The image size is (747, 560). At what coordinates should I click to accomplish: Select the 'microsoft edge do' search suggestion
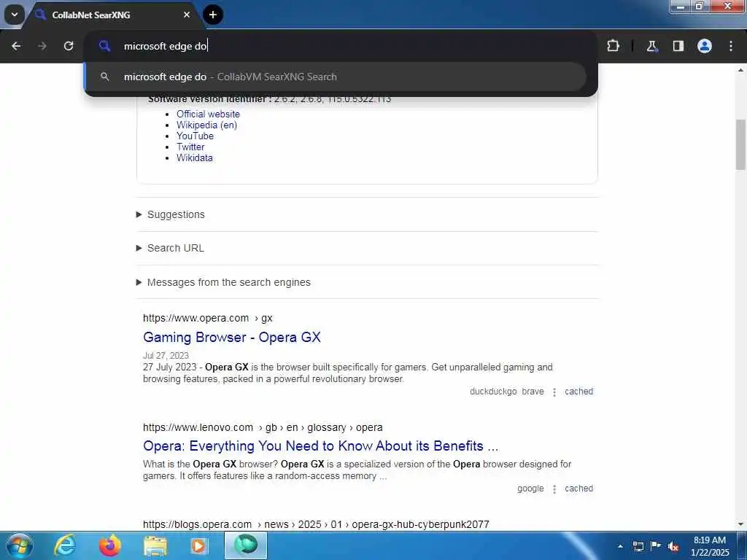coord(336,77)
